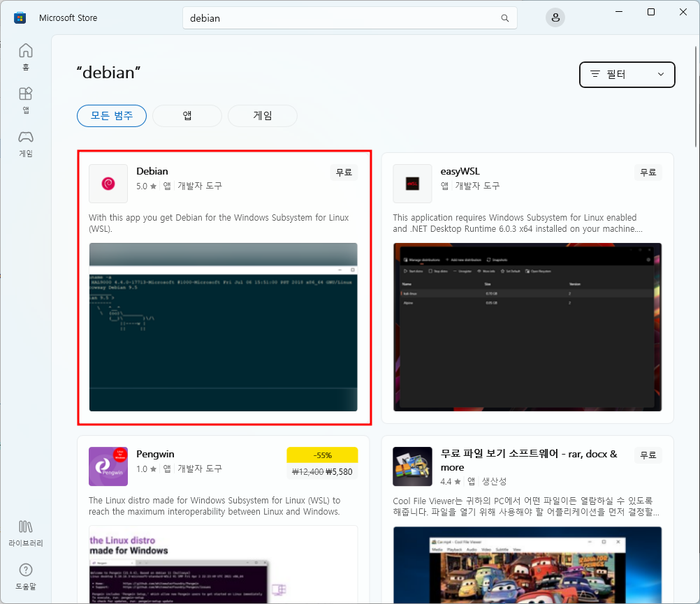The height and width of the screenshot is (604, 700).
Task: Click the free price badge on easyWSL
Action: (648, 172)
